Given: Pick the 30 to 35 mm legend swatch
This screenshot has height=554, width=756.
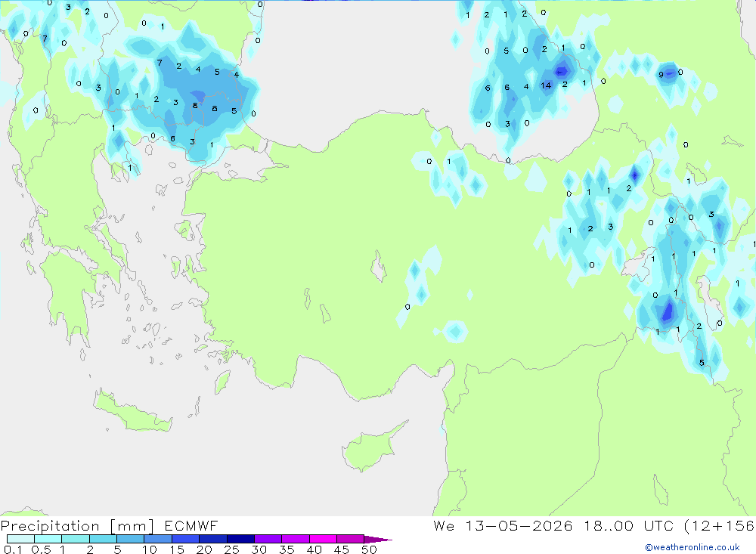Looking at the screenshot, I should [x=268, y=539].
